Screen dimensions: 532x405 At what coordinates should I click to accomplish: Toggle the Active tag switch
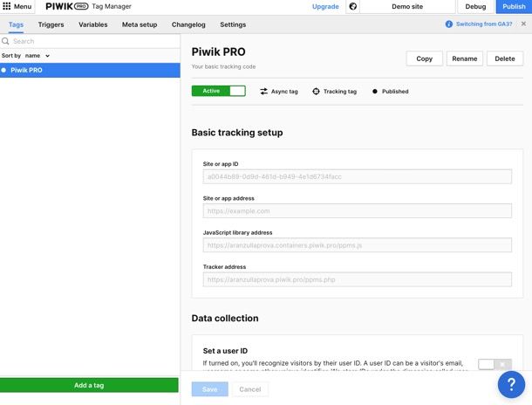(x=219, y=91)
